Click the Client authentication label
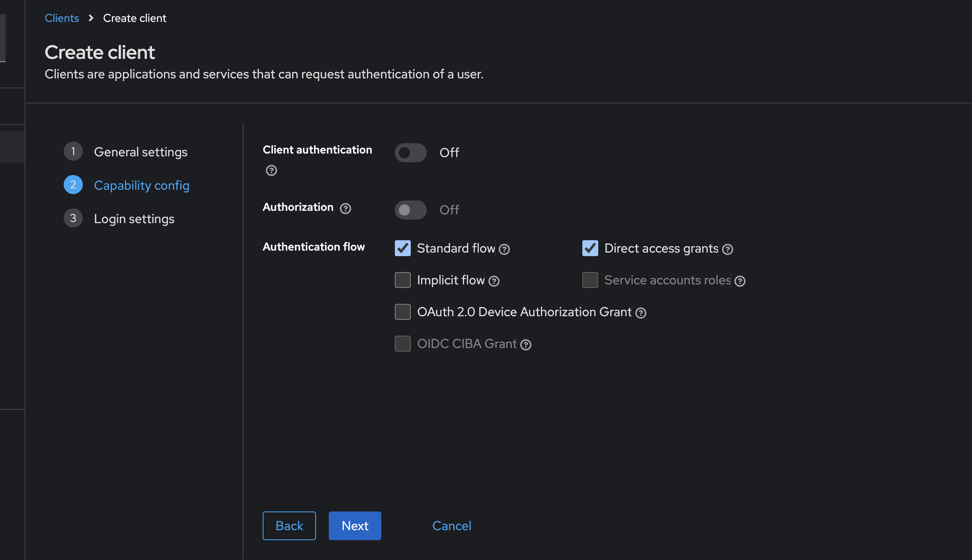 317,150
